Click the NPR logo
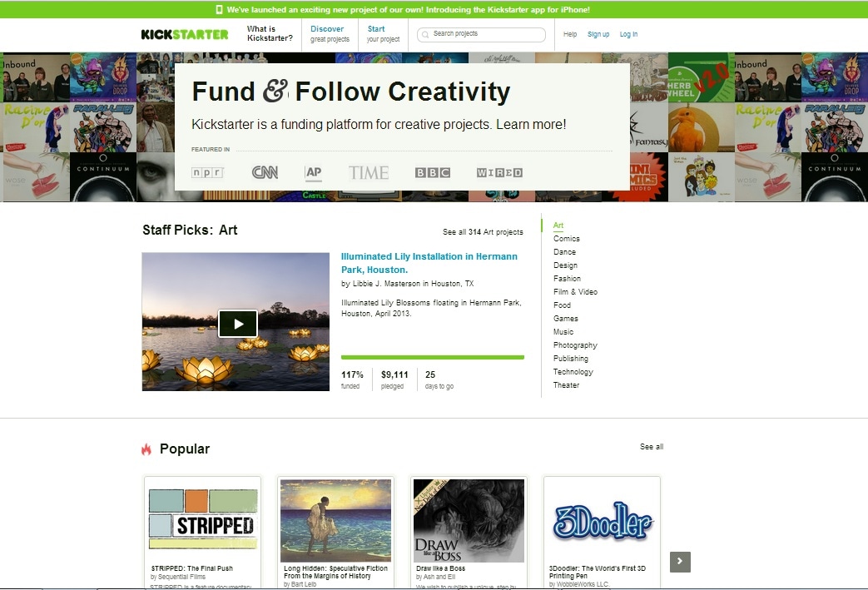 207,173
